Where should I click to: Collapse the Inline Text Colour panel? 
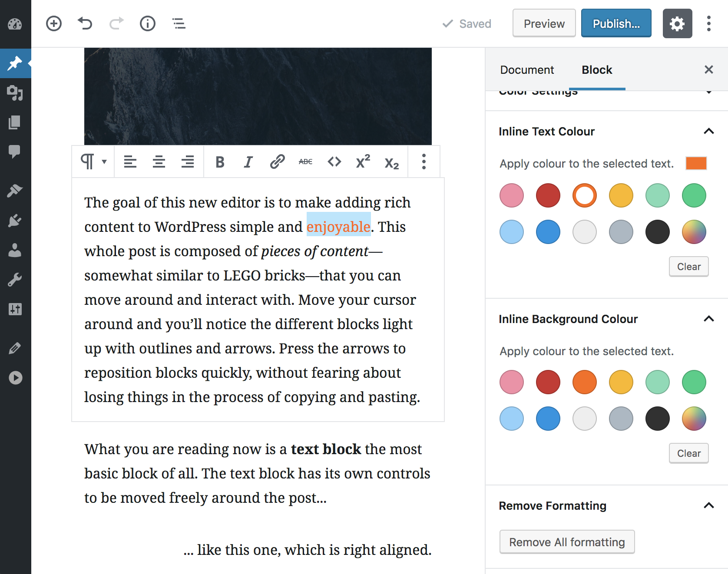(708, 131)
